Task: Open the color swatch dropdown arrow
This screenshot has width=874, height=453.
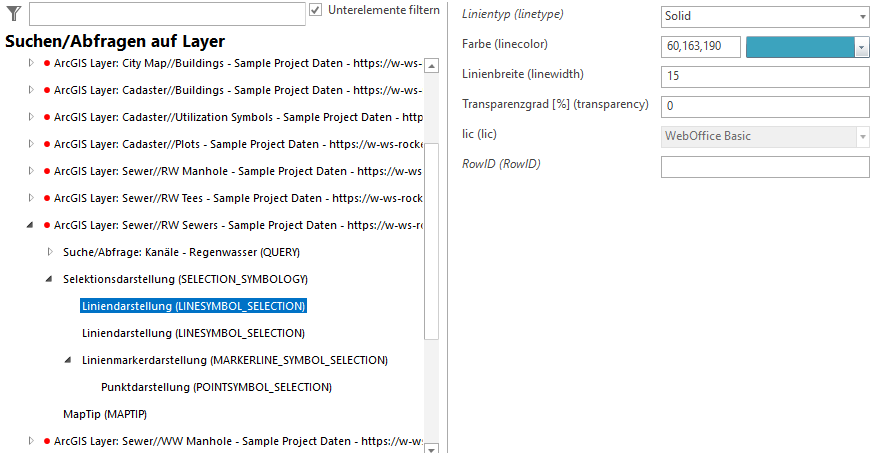Action: (862, 47)
